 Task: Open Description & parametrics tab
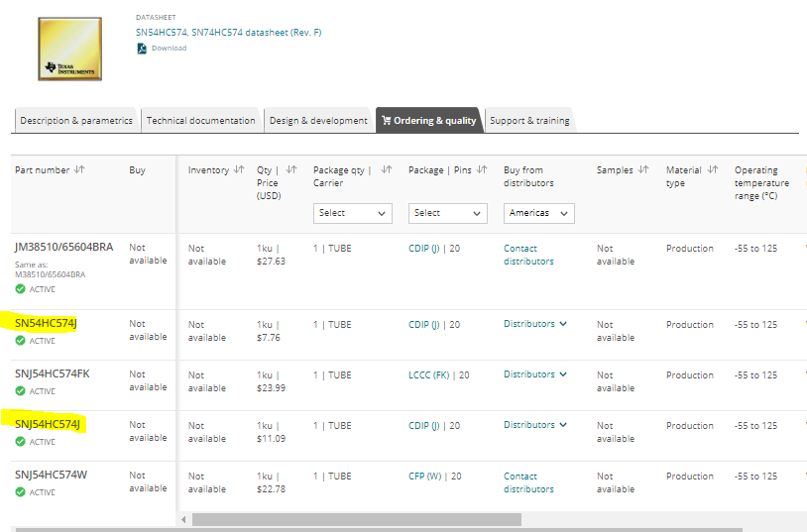pyautogui.click(x=76, y=121)
